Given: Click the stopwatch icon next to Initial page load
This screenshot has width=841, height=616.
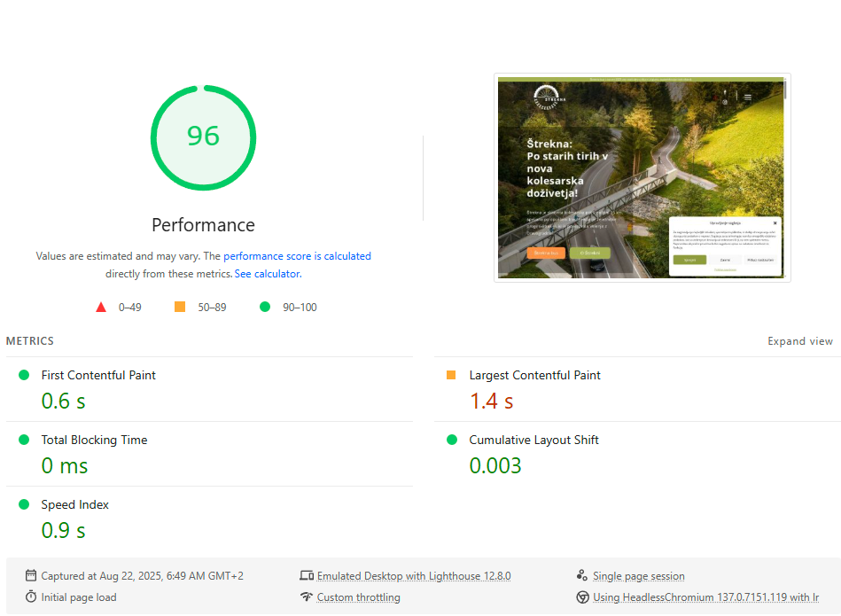Looking at the screenshot, I should coord(31,597).
